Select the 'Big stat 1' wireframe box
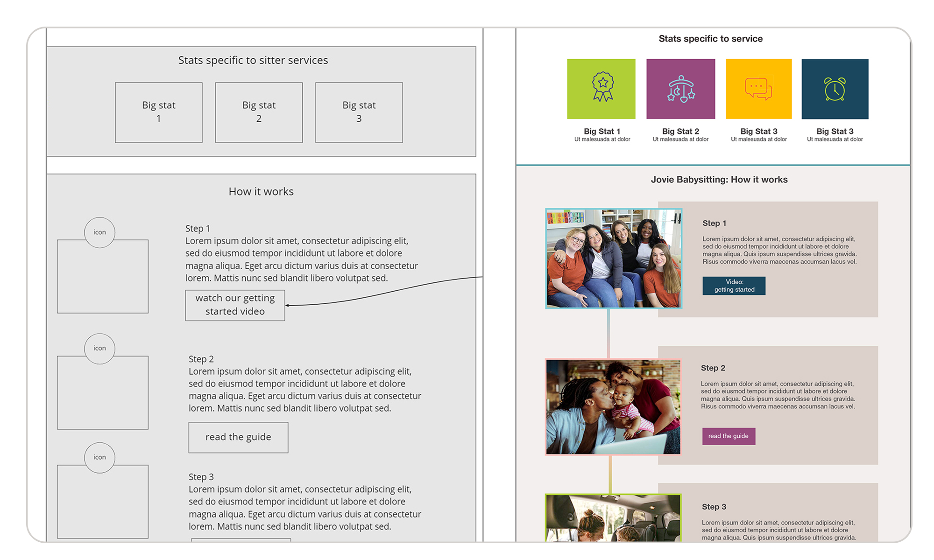 (159, 112)
